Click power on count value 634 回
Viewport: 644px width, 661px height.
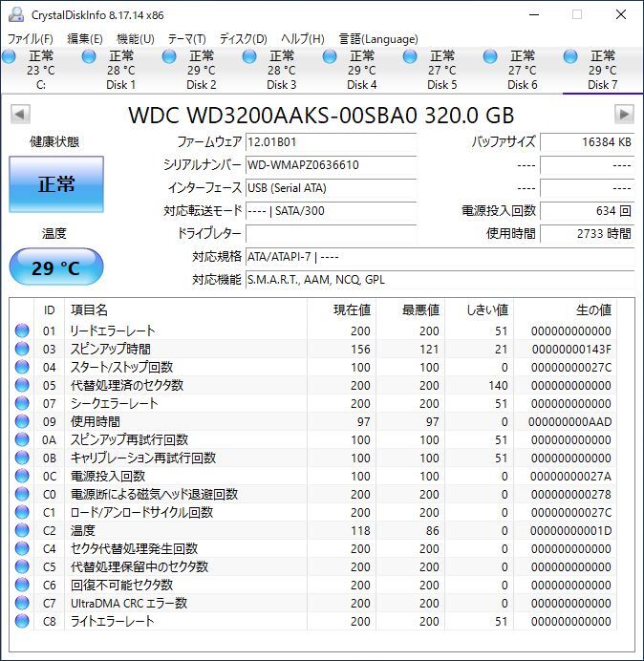point(587,210)
